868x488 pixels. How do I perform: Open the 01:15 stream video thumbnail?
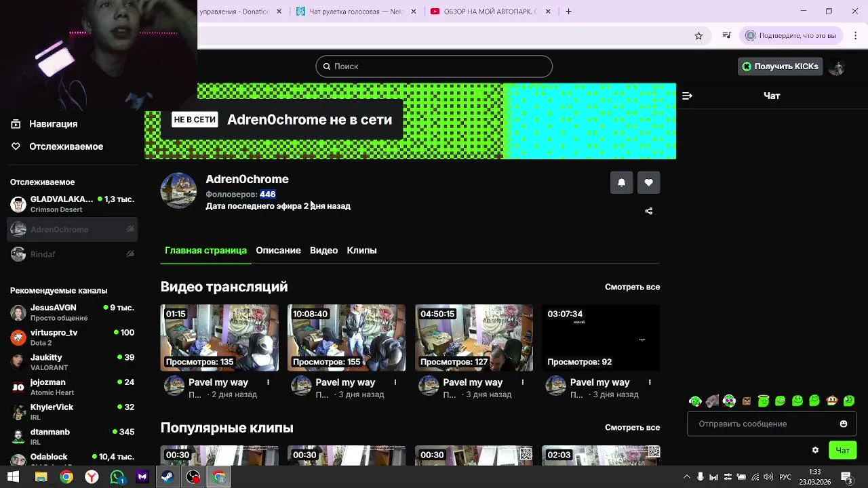[x=219, y=338]
